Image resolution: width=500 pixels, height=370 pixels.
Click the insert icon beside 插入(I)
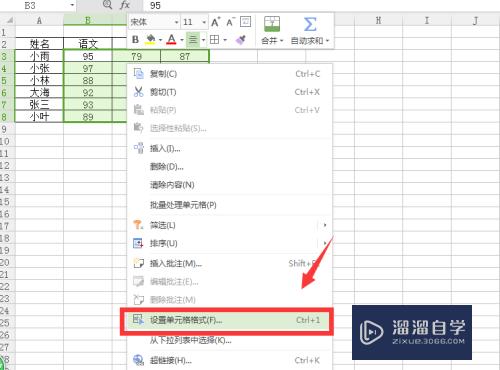138,148
